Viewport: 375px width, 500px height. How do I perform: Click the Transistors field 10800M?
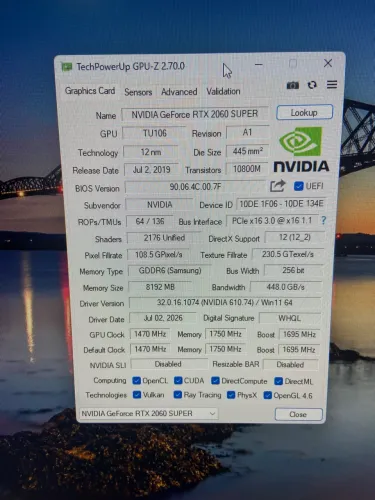click(247, 169)
